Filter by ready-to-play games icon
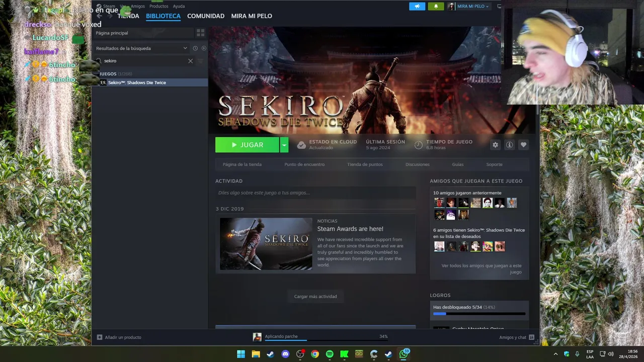Viewport: 644px width, 362px height. pyautogui.click(x=204, y=48)
